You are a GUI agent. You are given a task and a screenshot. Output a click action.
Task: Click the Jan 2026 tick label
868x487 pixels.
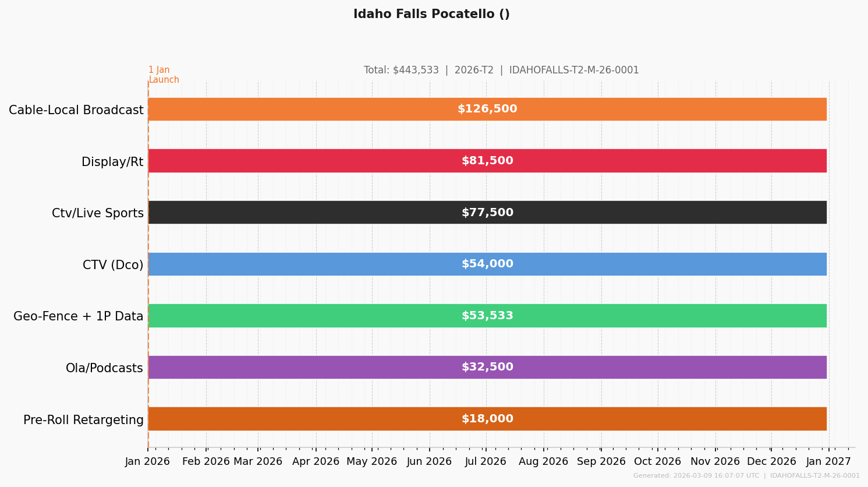click(x=147, y=461)
